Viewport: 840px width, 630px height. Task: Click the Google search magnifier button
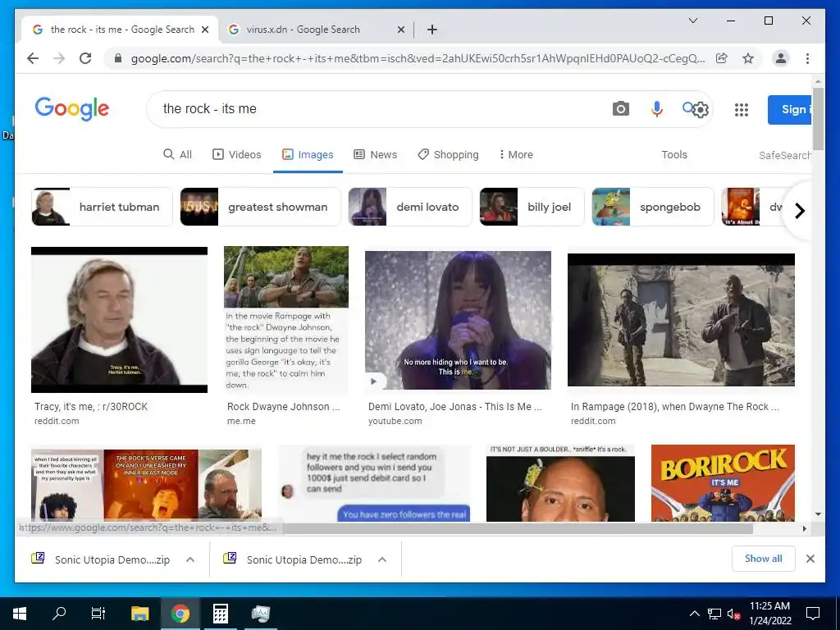[688, 108]
